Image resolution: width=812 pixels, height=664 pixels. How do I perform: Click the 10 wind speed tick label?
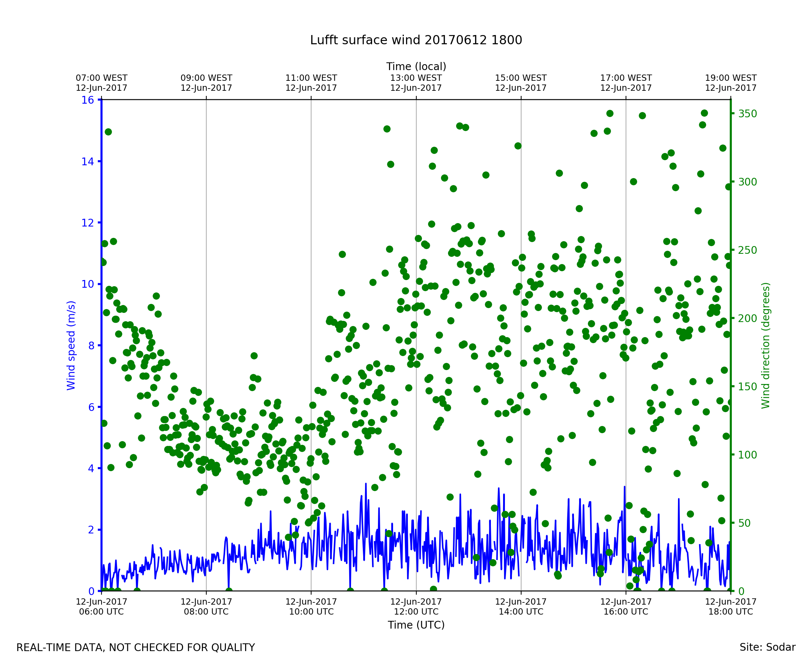(x=87, y=284)
